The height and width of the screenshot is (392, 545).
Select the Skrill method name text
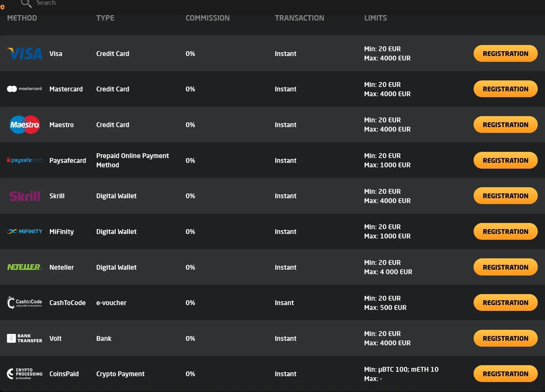(57, 196)
